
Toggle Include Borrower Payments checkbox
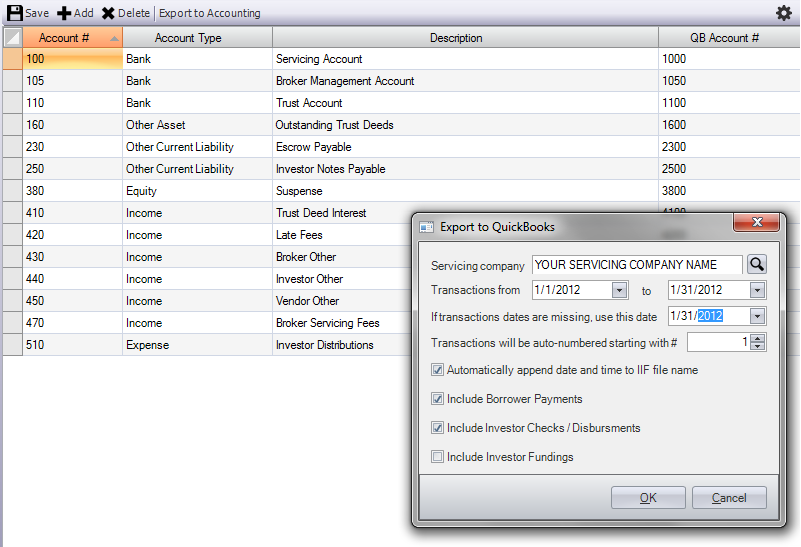pyautogui.click(x=437, y=399)
